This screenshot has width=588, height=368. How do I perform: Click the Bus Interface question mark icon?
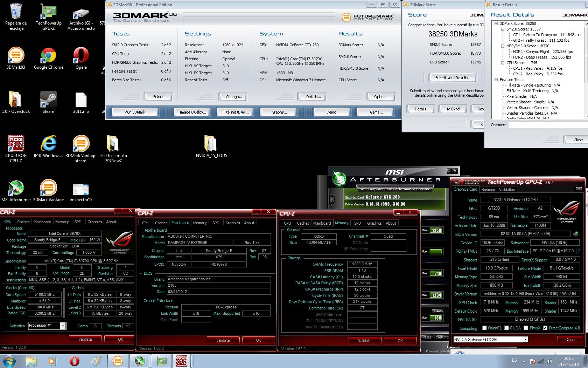[579, 251]
